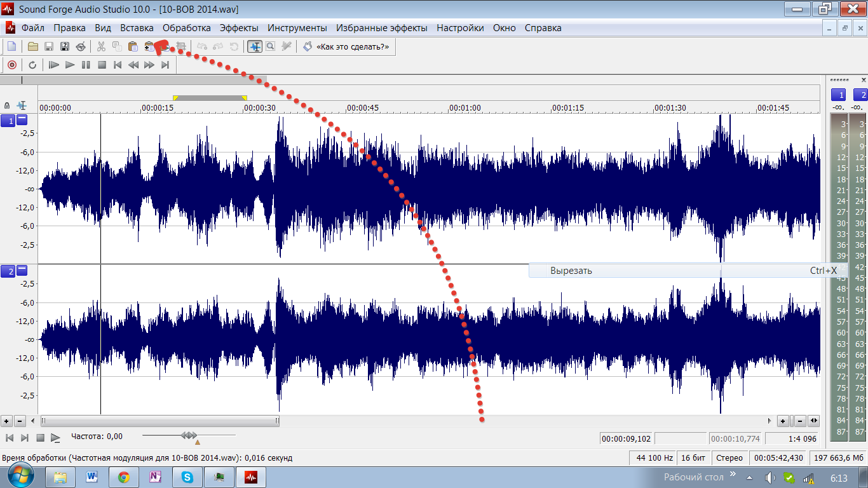Open the Справка menu
Image resolution: width=868 pixels, height=488 pixels.
pyautogui.click(x=543, y=28)
